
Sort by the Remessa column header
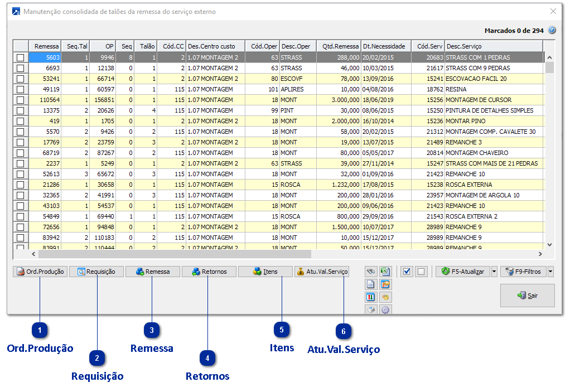[46, 46]
